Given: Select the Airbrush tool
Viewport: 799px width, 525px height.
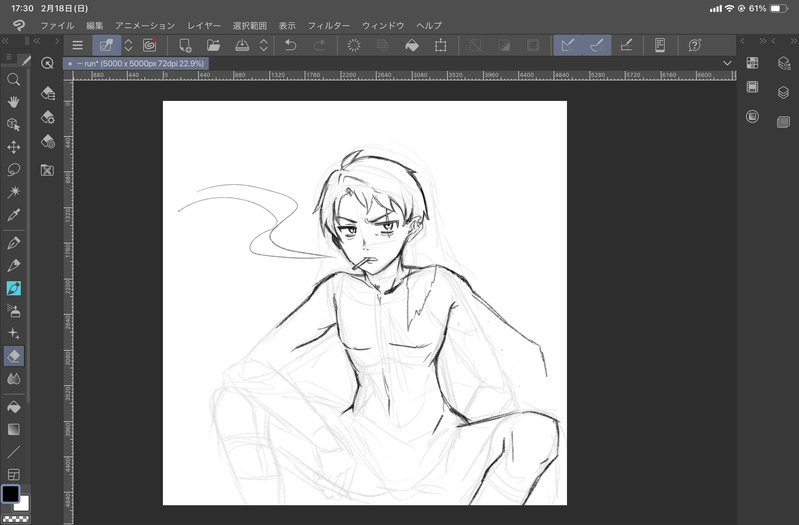Looking at the screenshot, I should coord(14,310).
